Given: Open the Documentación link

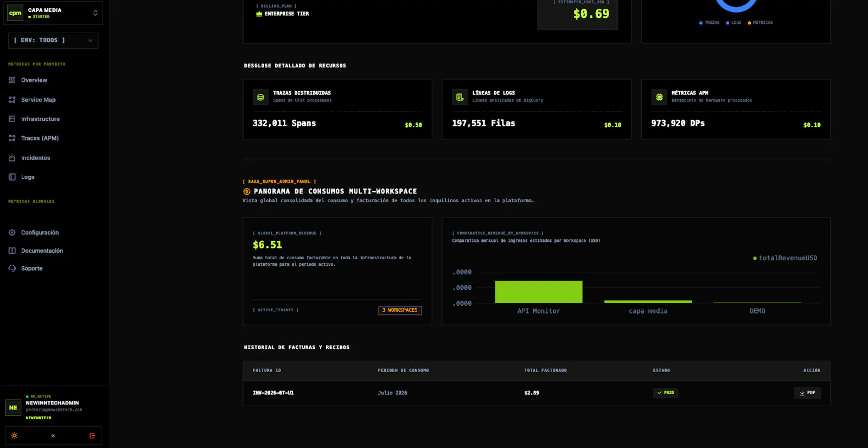Looking at the screenshot, I should click(x=42, y=251).
